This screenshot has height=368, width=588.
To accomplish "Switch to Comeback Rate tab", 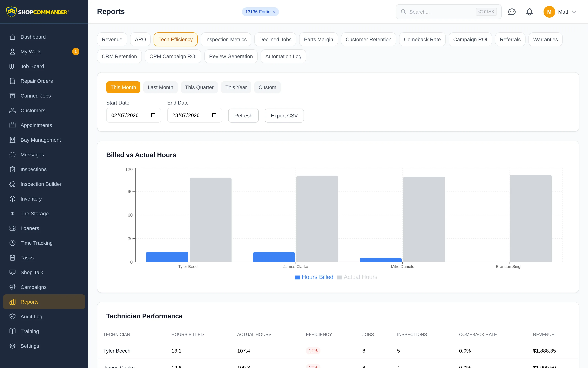I will pos(422,39).
